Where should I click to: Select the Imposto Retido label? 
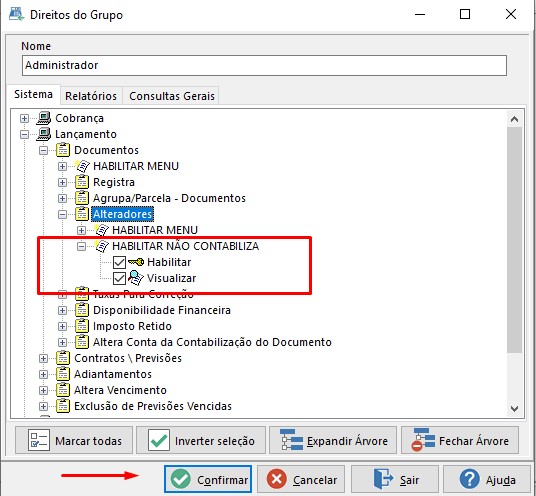(x=132, y=326)
